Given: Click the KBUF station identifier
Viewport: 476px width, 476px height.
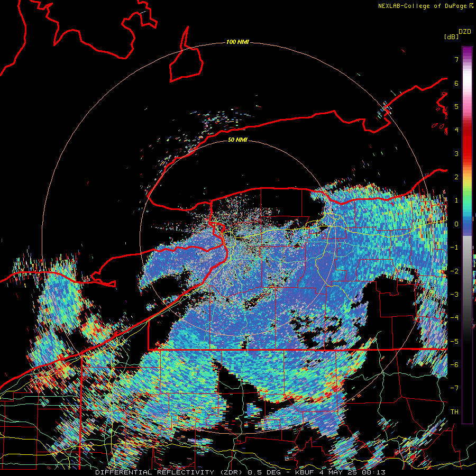Looking at the screenshot, I should click(305, 472).
